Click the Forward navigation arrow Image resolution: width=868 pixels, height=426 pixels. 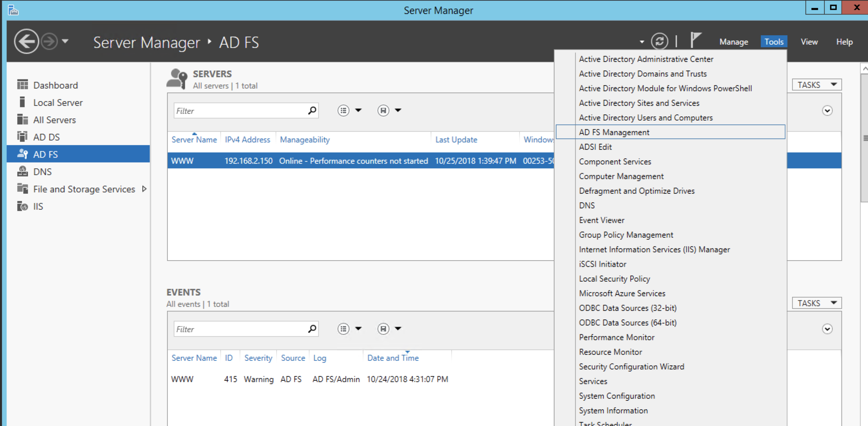50,42
